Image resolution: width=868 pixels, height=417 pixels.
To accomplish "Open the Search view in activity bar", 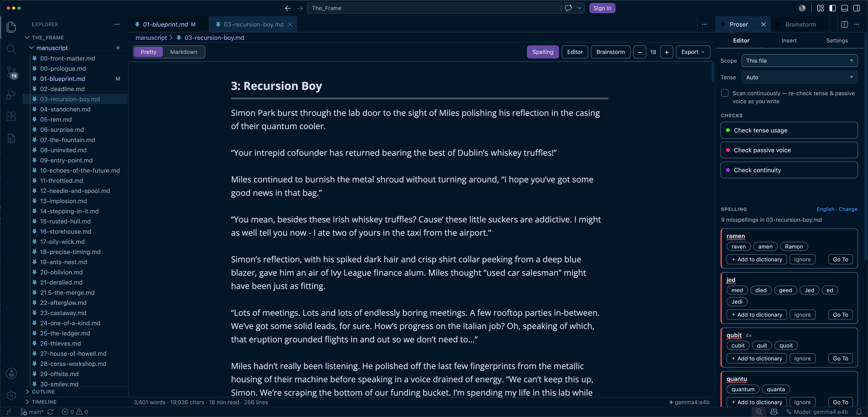I will tap(11, 49).
